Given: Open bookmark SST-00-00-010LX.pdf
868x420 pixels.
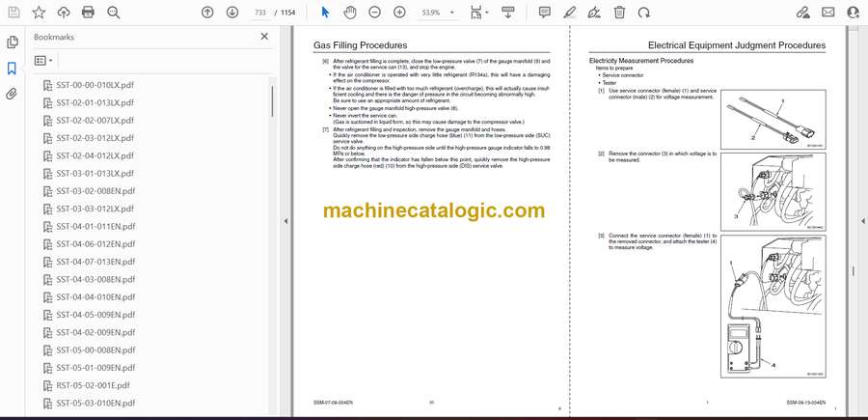Looking at the screenshot, I should [95, 85].
